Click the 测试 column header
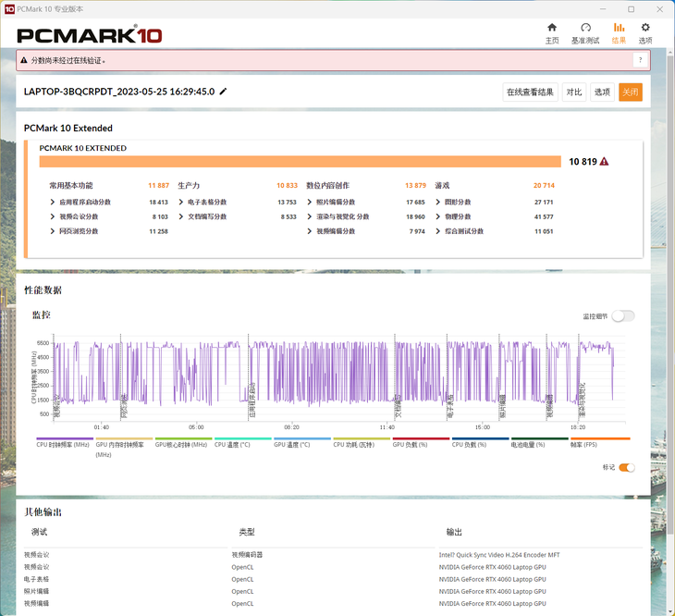The height and width of the screenshot is (616, 675). 39,532
